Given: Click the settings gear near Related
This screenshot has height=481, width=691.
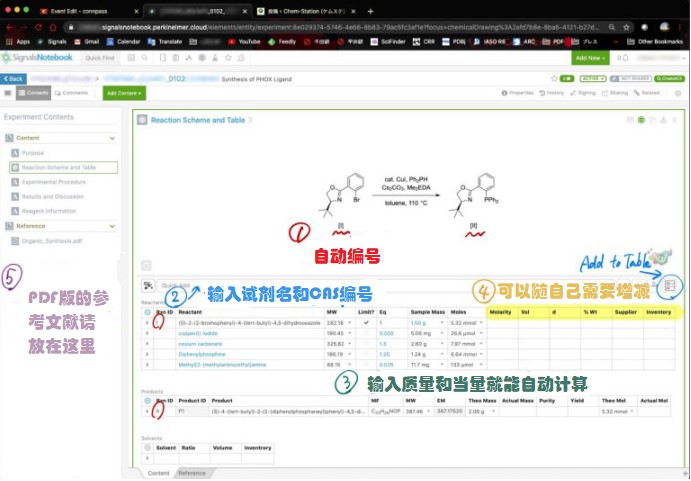Looking at the screenshot, I should click(678, 93).
